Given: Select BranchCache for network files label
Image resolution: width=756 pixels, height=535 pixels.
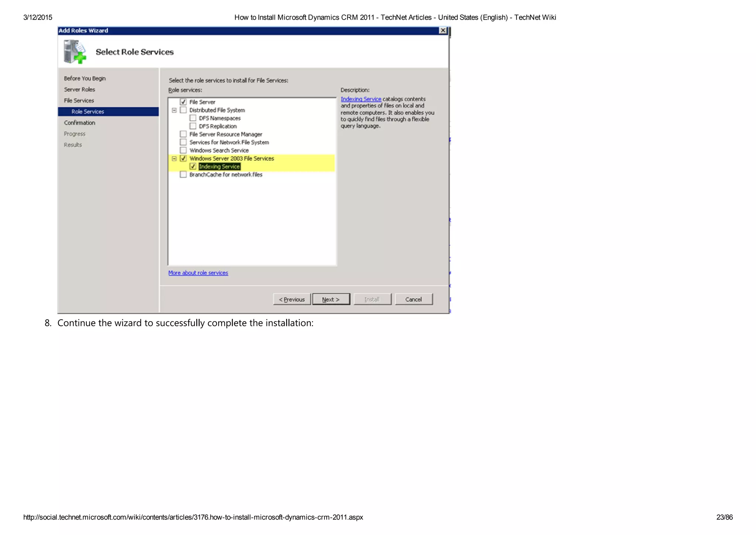Looking at the screenshot, I should coord(226,174).
